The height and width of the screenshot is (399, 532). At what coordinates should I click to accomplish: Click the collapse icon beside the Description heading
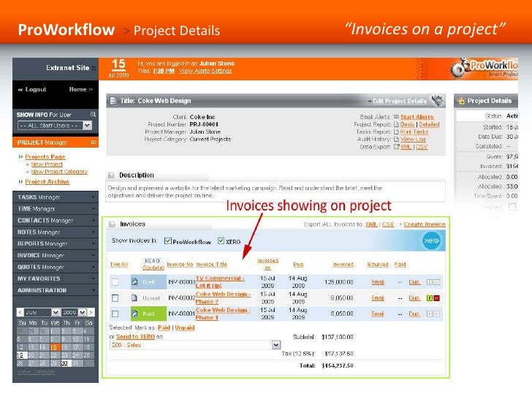click(111, 175)
